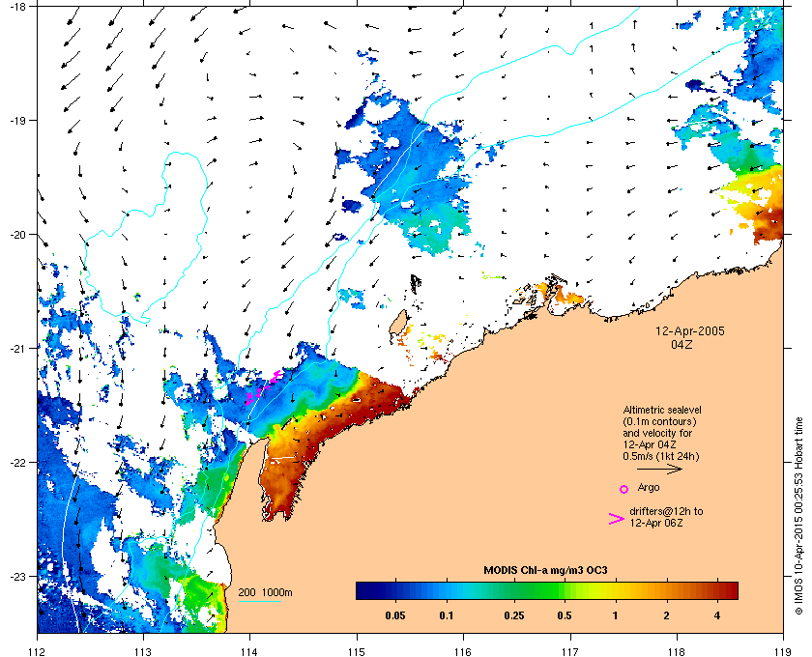Click the dark red end of the colorbar
Screen dimensions: 812x657
pos(728,590)
